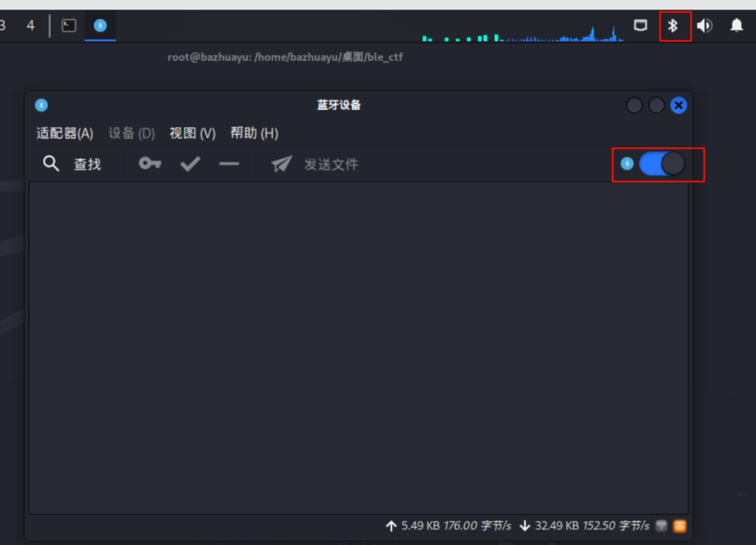Viewport: 756px width, 545px height.
Task: Click the Search (查找) magnifier icon
Action: pos(51,164)
